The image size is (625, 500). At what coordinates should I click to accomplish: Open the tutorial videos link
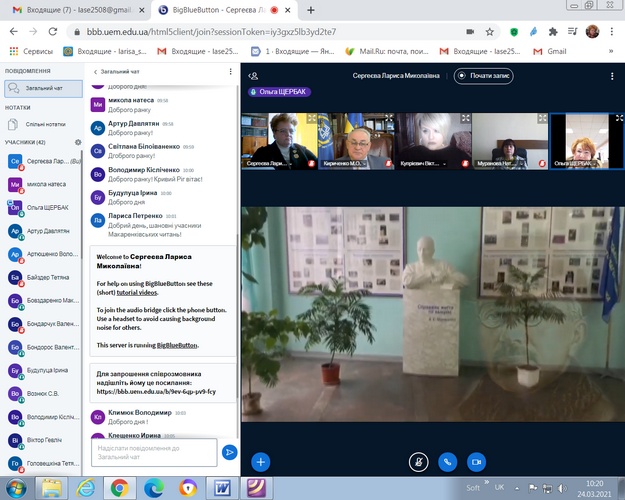point(137,293)
